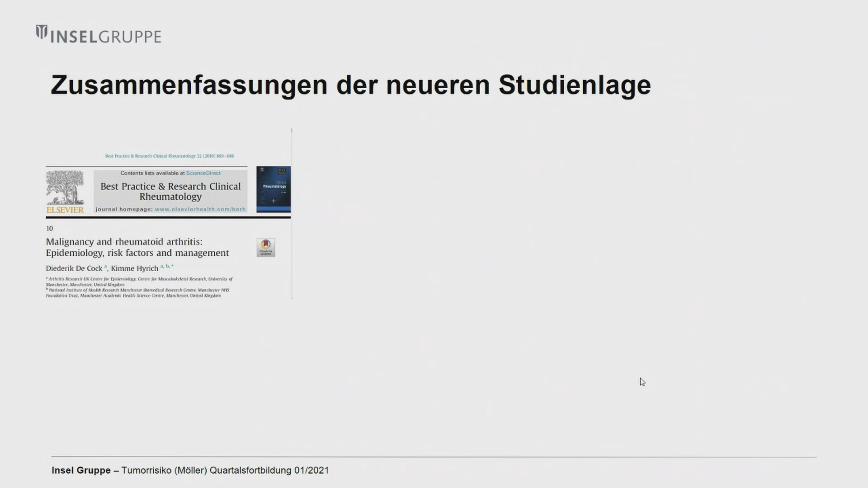This screenshot has width=868, height=488.
Task: Click the Insel Gruppe shield logo
Action: 42,32
